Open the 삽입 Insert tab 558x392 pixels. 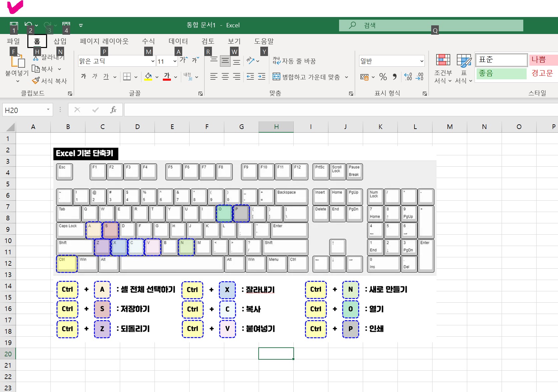(60, 41)
